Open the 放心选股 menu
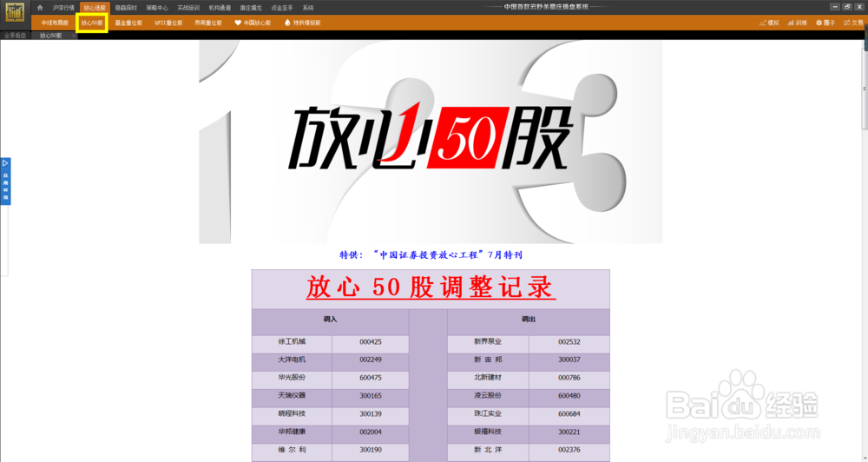This screenshot has width=868, height=462. [x=95, y=8]
